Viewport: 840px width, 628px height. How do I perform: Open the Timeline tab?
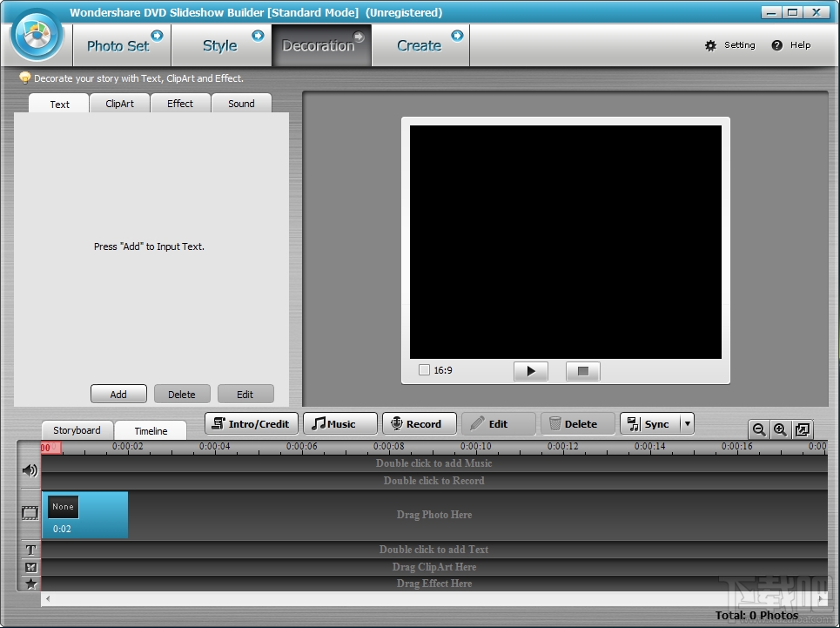(150, 430)
